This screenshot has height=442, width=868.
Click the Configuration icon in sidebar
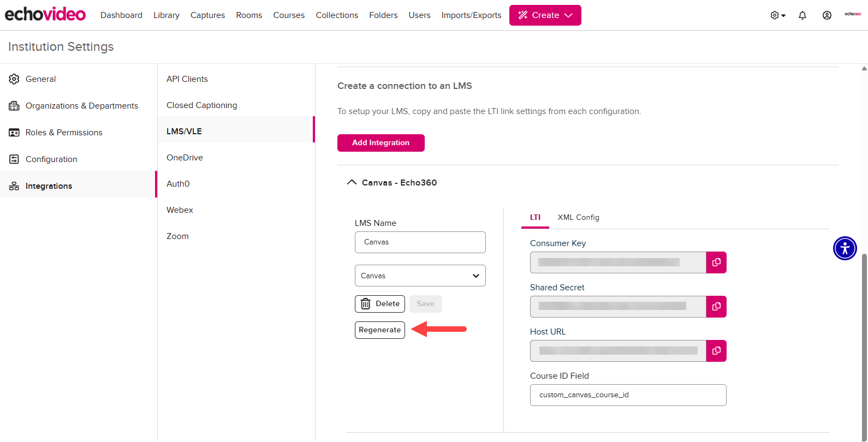coord(14,159)
